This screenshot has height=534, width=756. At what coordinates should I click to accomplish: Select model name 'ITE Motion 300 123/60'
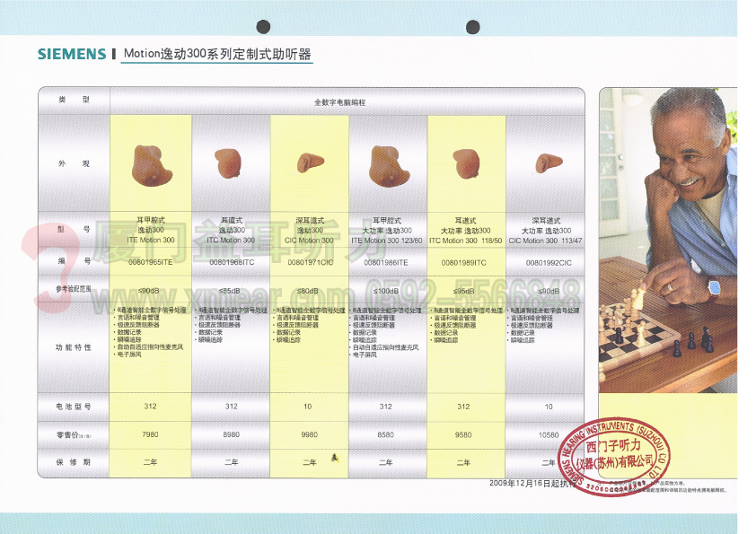[387, 241]
